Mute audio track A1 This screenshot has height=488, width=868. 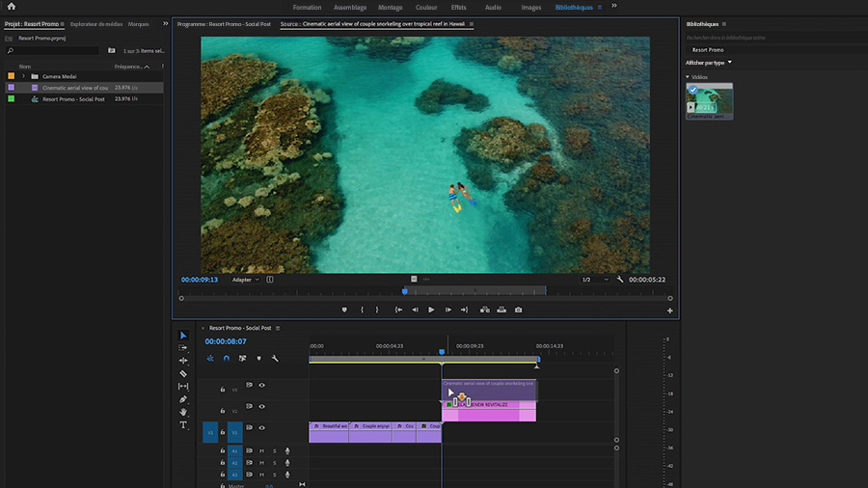tap(261, 450)
